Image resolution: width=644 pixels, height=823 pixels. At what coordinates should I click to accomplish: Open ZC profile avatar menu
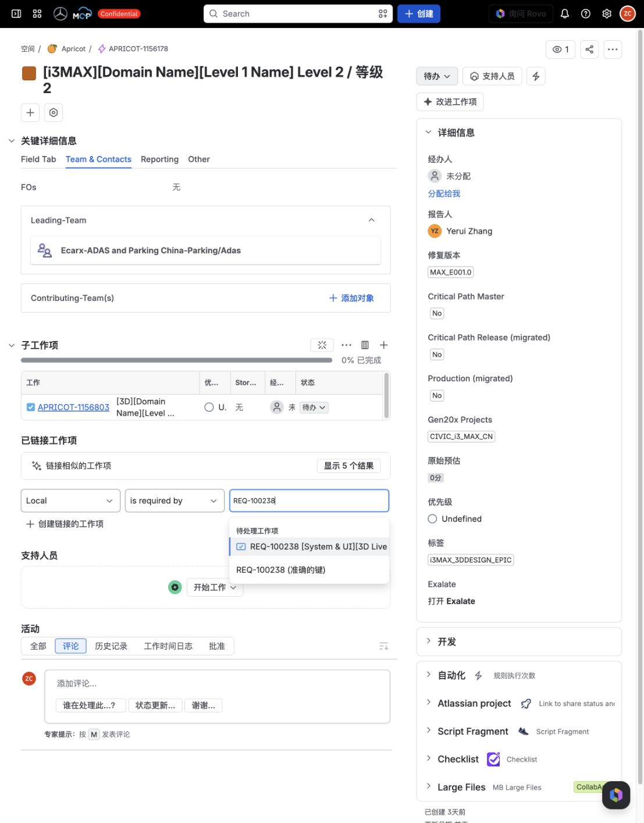pos(628,13)
